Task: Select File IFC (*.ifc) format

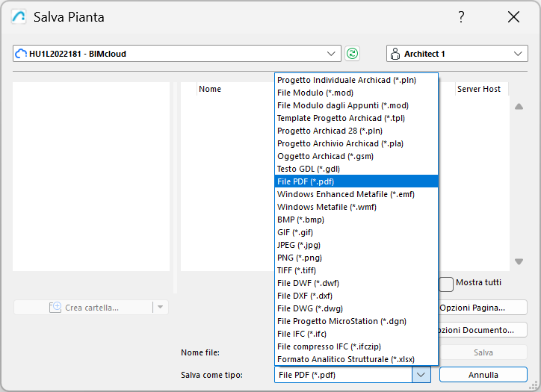Action: pyautogui.click(x=356, y=334)
